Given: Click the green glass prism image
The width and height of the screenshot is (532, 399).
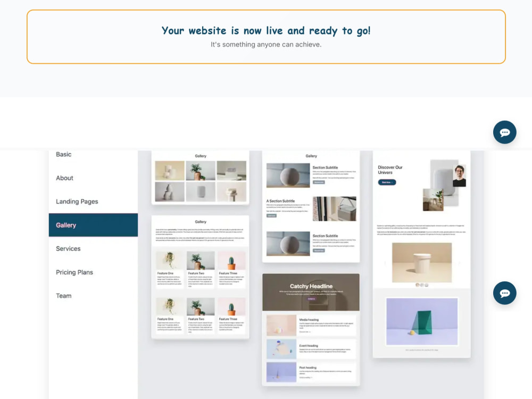Looking at the screenshot, I should point(422,321).
